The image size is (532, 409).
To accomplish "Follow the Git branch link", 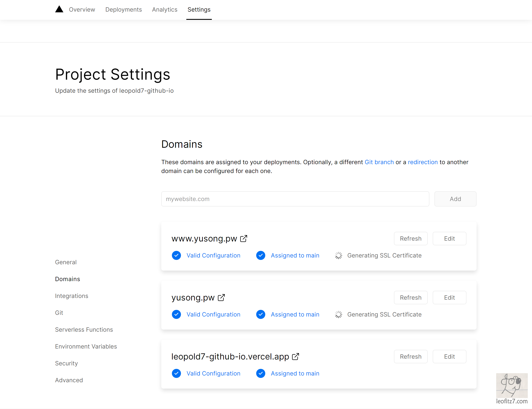I will coord(379,162).
